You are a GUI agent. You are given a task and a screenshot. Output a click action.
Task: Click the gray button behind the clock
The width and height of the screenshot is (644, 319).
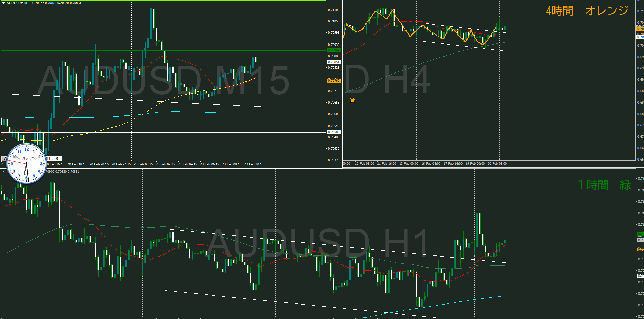tap(4, 158)
